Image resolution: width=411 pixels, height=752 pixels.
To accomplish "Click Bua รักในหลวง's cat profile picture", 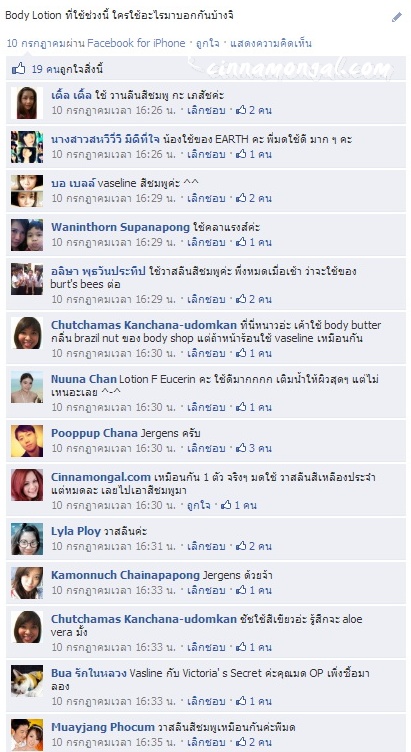I will coord(27,681).
